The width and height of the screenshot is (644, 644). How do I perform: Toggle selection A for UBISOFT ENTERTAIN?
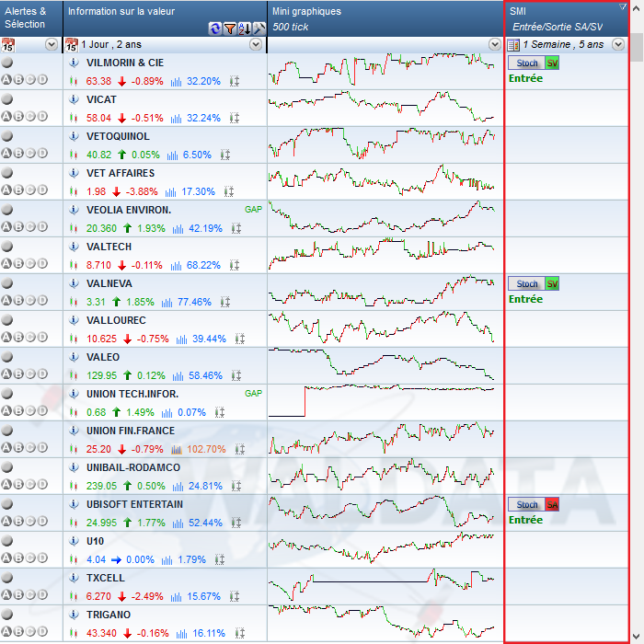(6, 522)
